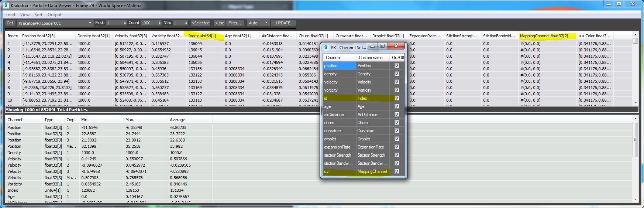Click the Average column header in statistics

tap(190, 120)
